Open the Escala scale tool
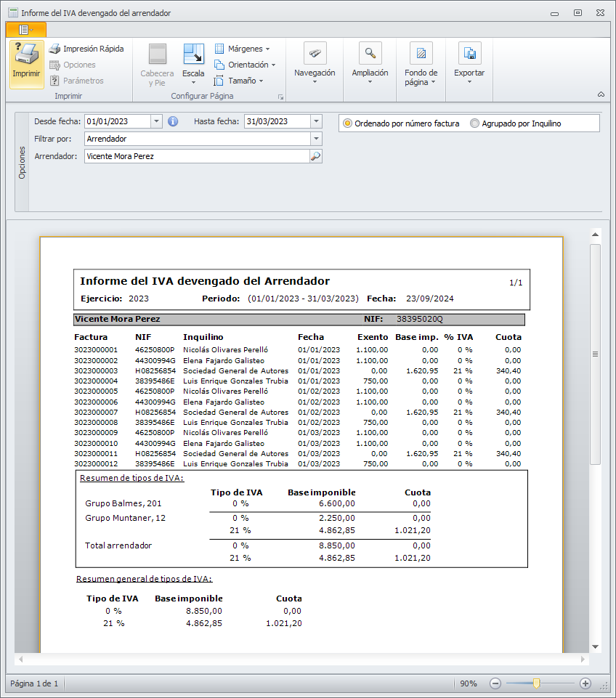The width and height of the screenshot is (616, 698). pyautogui.click(x=193, y=55)
